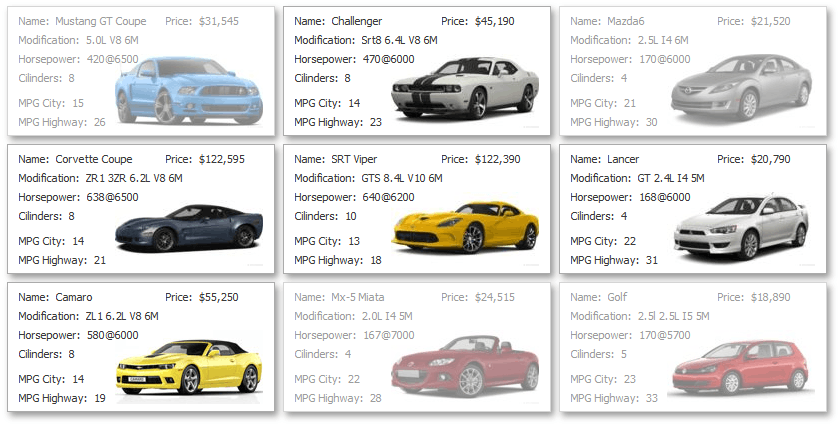Click the price $20,790
This screenshot has height=426, width=840.
click(770, 159)
